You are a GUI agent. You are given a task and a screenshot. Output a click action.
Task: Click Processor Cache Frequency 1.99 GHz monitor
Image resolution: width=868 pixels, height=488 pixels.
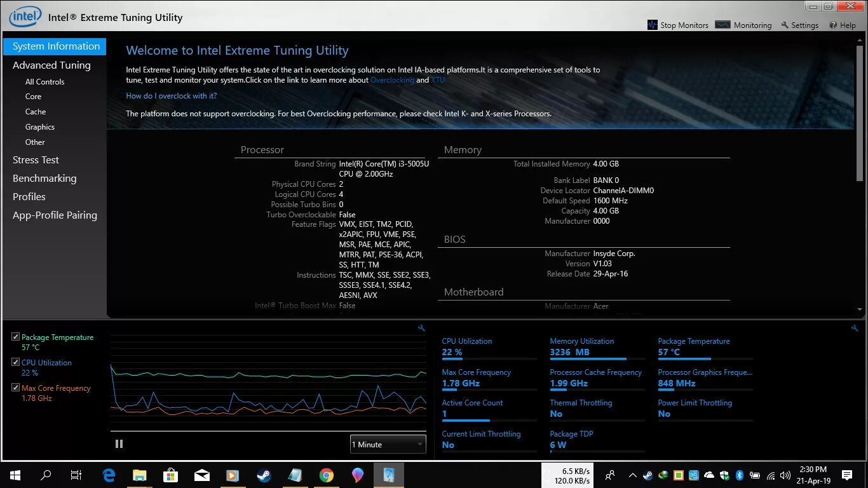pos(597,378)
